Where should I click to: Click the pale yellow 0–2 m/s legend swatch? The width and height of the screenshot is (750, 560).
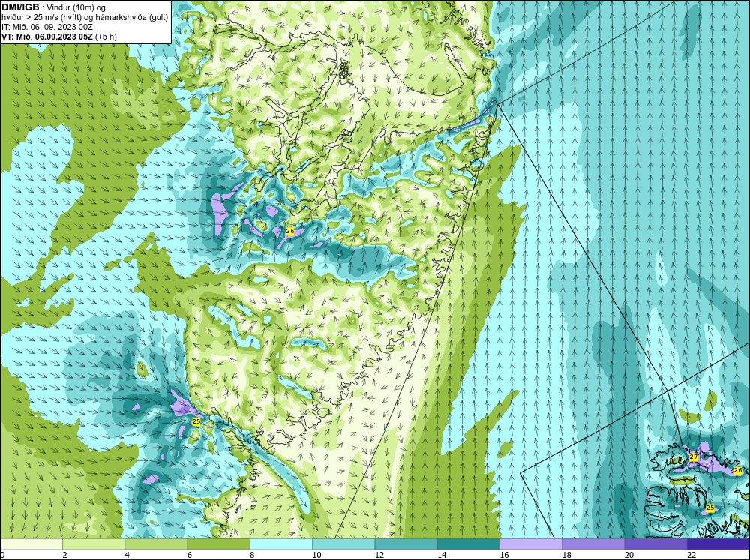pos(31,544)
